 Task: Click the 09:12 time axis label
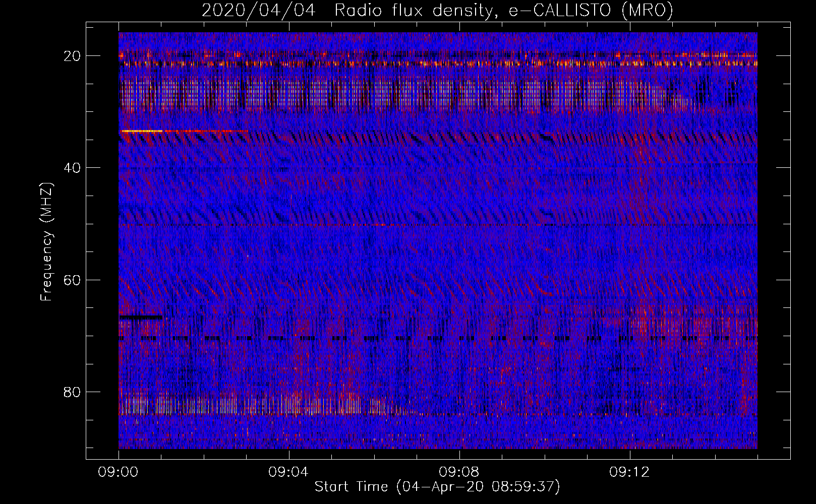tap(630, 472)
